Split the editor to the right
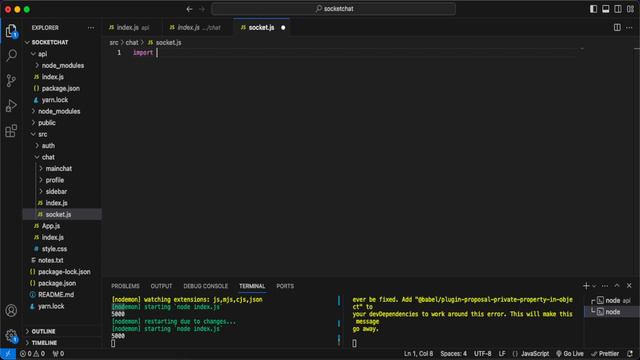Image resolution: width=640 pixels, height=360 pixels. click(617, 27)
